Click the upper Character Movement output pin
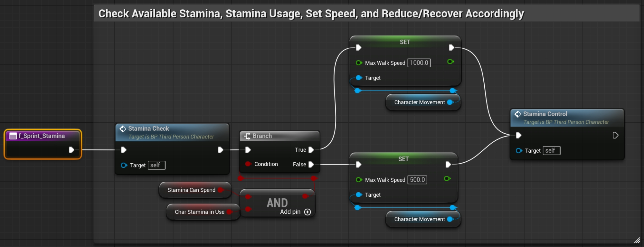Viewport: 644px width, 247px height. pos(450,102)
